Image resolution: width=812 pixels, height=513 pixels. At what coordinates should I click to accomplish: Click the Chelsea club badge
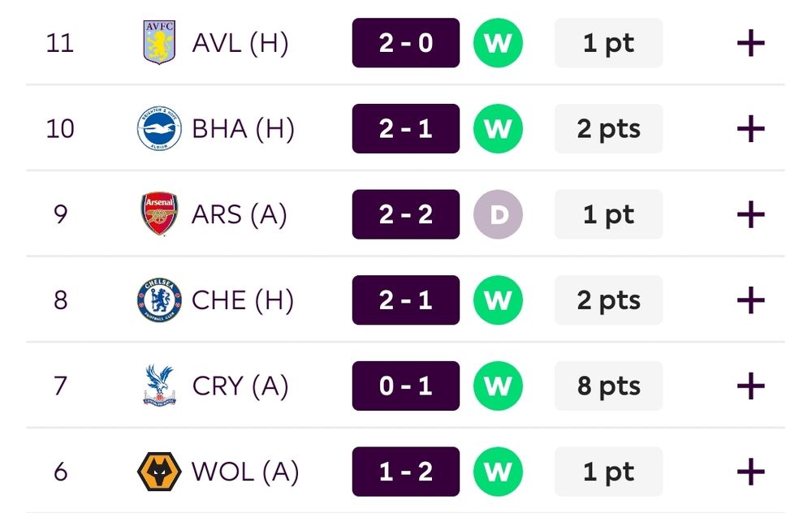tap(159, 300)
